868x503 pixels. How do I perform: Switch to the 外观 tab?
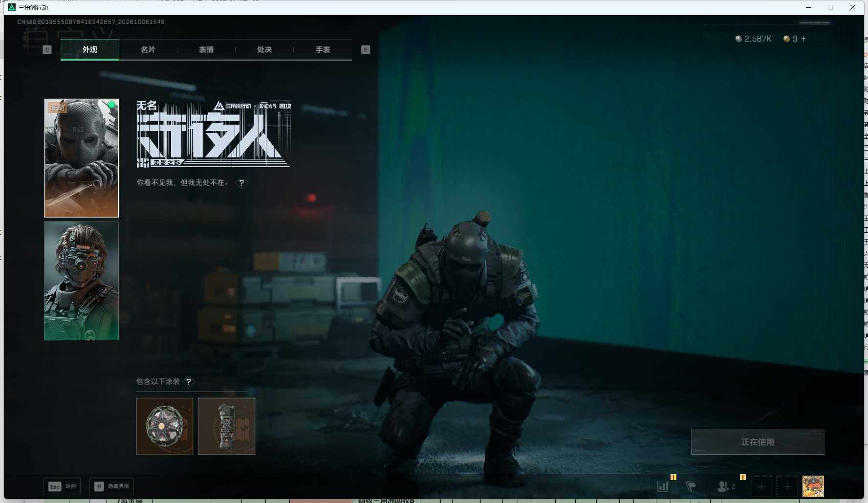pos(89,49)
